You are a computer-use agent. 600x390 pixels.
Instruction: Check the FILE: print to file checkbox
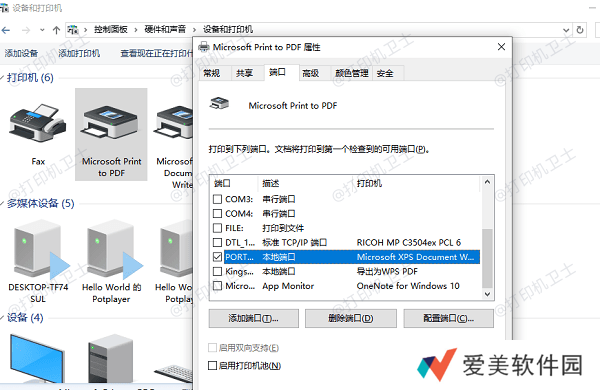tap(217, 228)
